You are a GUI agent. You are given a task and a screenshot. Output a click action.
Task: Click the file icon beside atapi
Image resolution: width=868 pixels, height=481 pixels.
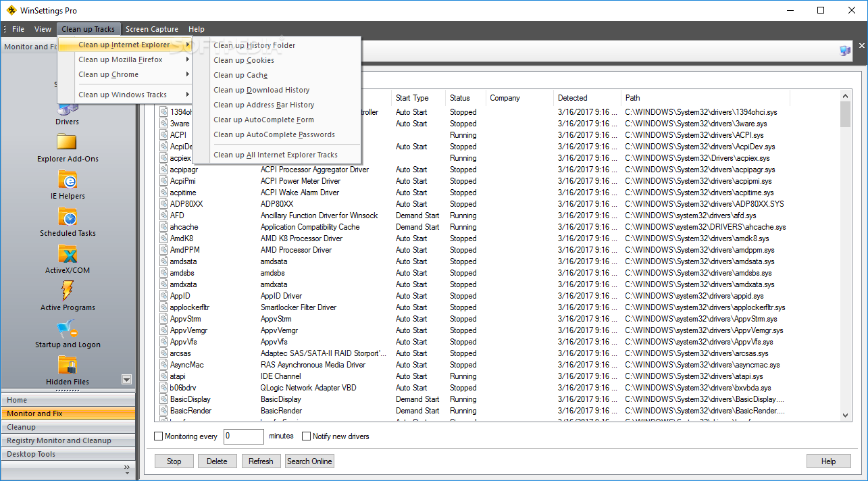click(163, 376)
